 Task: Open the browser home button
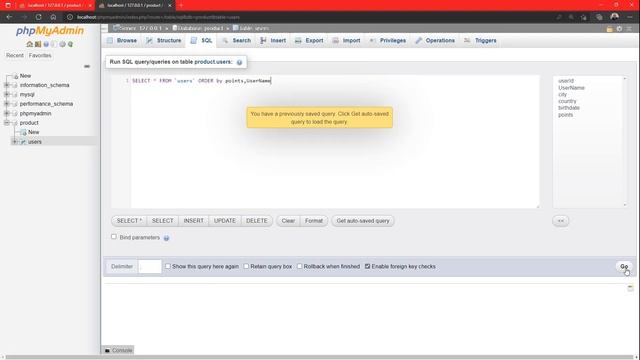click(53, 17)
